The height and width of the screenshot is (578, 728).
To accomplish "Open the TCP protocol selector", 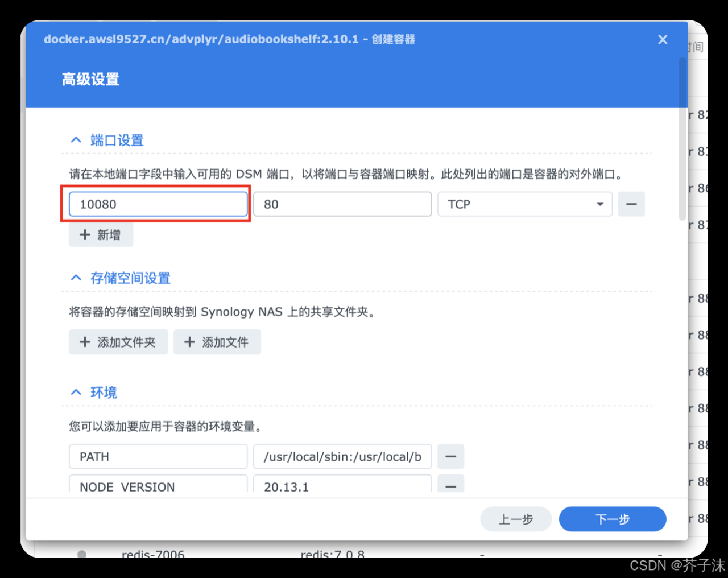I will pyautogui.click(x=523, y=204).
